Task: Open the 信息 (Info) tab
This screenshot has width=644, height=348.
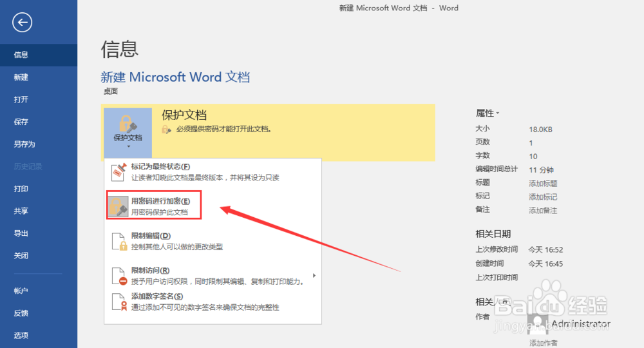Action: point(39,55)
